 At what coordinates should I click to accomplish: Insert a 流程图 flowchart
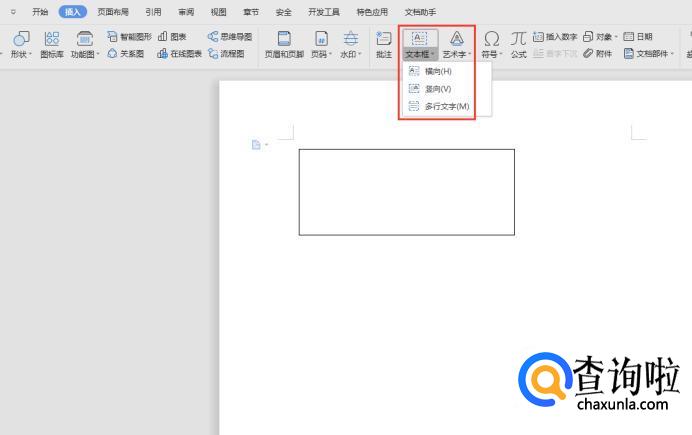[226, 53]
